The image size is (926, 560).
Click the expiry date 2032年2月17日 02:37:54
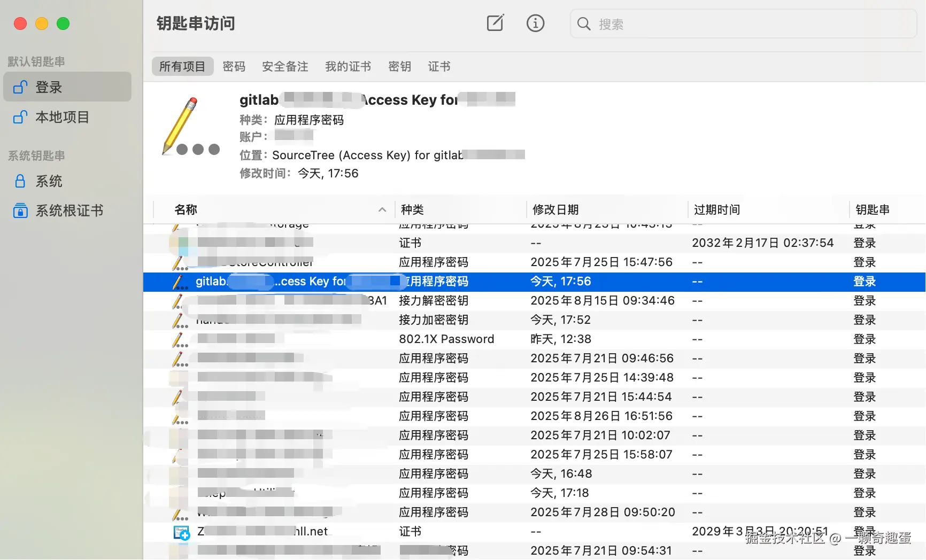tap(763, 243)
